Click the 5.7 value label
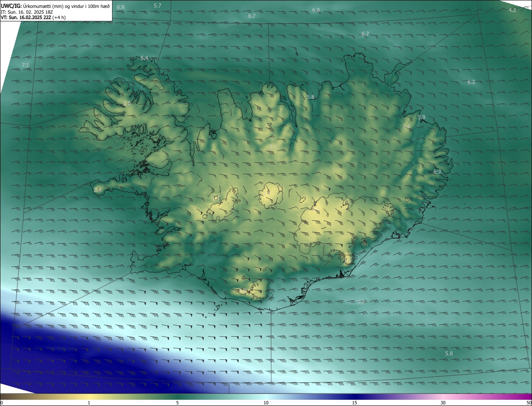Image resolution: width=532 pixels, height=406 pixels. (158, 6)
